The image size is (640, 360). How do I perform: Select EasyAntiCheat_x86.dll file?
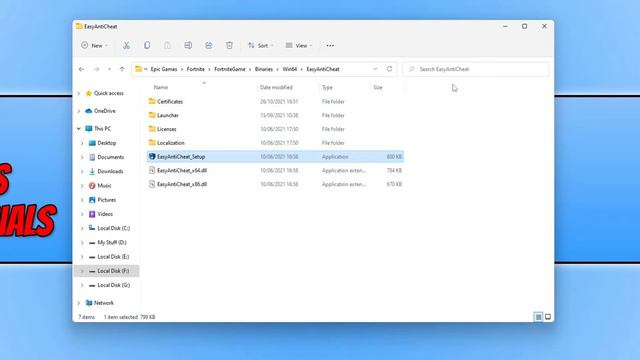pos(275,184)
